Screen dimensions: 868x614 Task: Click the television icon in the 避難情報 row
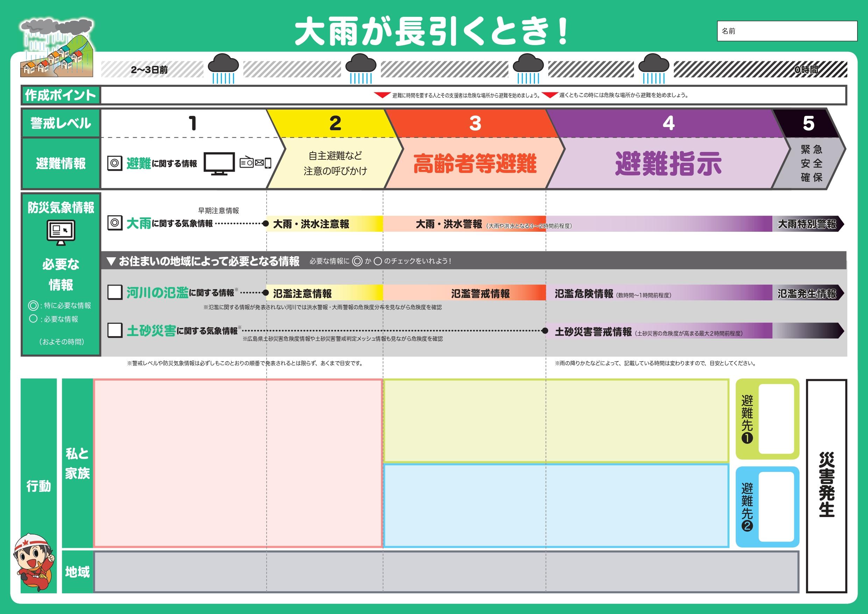coord(219,163)
